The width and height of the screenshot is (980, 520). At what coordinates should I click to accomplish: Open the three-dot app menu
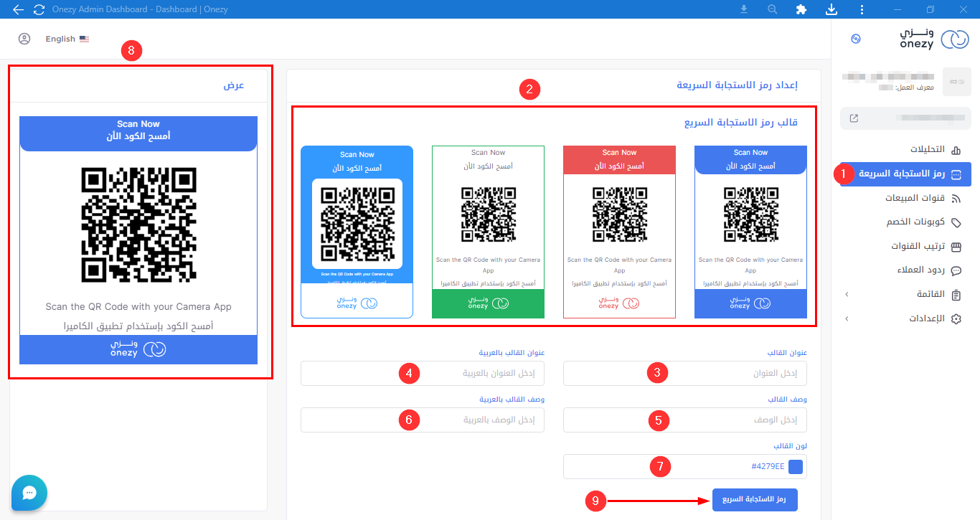tap(862, 9)
